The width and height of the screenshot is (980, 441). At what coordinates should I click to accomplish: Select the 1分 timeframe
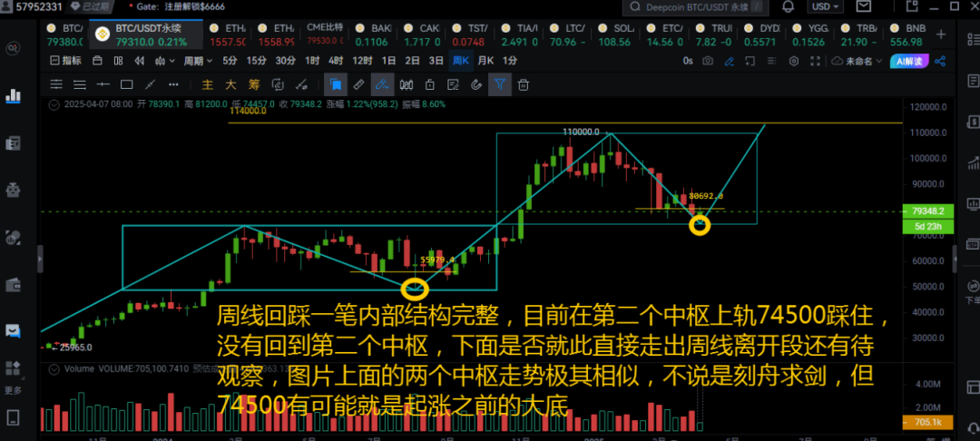[510, 61]
